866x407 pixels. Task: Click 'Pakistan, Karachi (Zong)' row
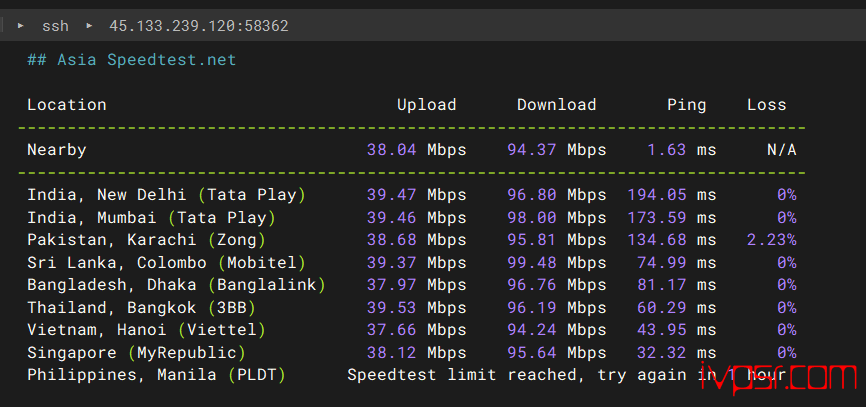click(146, 240)
